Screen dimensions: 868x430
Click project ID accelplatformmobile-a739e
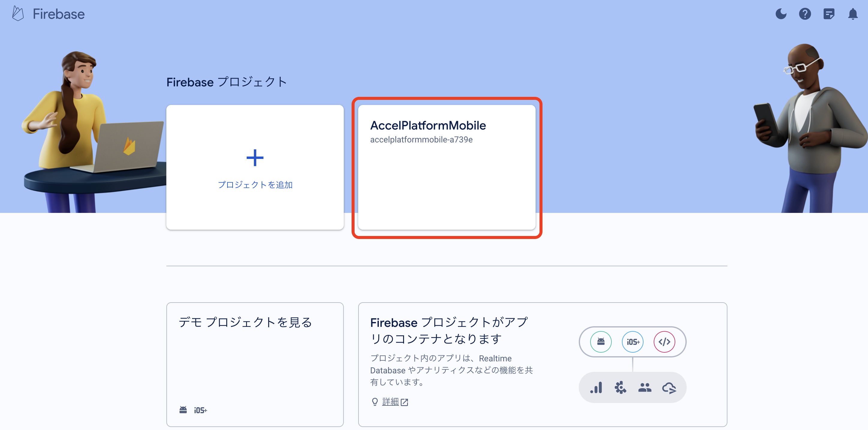[x=421, y=139]
